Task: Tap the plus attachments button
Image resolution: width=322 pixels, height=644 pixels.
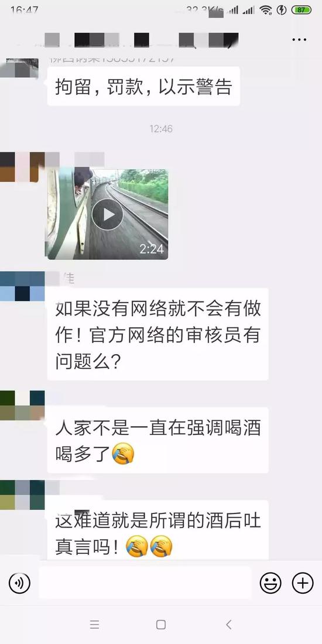Action: [303, 583]
